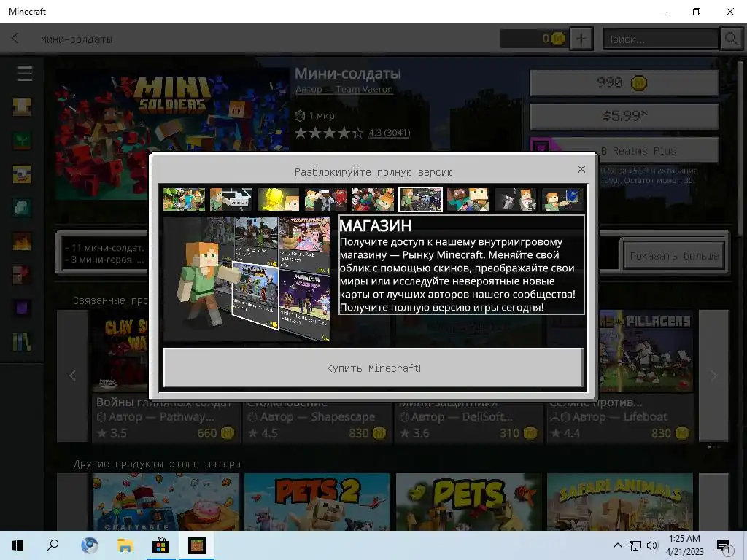Click the 310 price on the DeliSoft card

pos(519,433)
